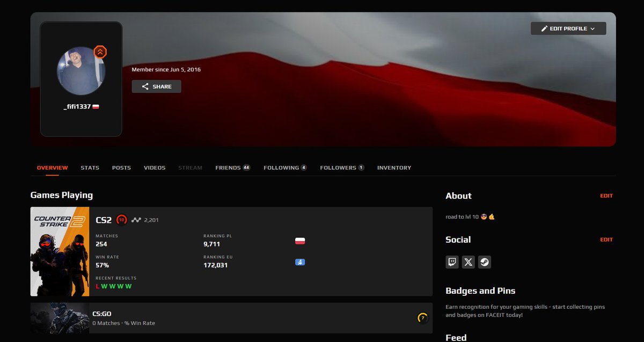Go to the Followers tab
The width and height of the screenshot is (644, 342).
pos(342,168)
